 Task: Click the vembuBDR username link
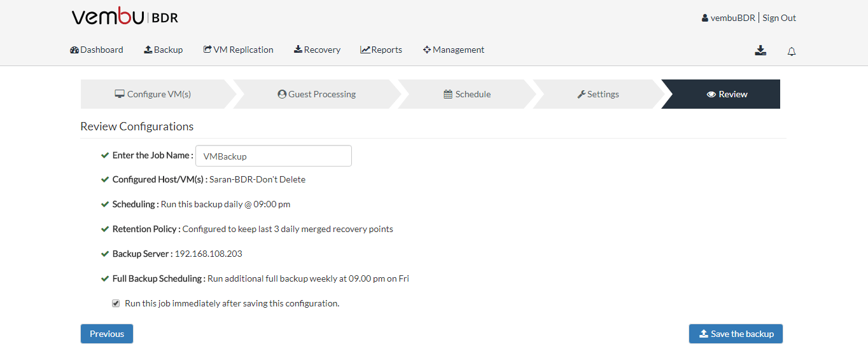point(732,18)
